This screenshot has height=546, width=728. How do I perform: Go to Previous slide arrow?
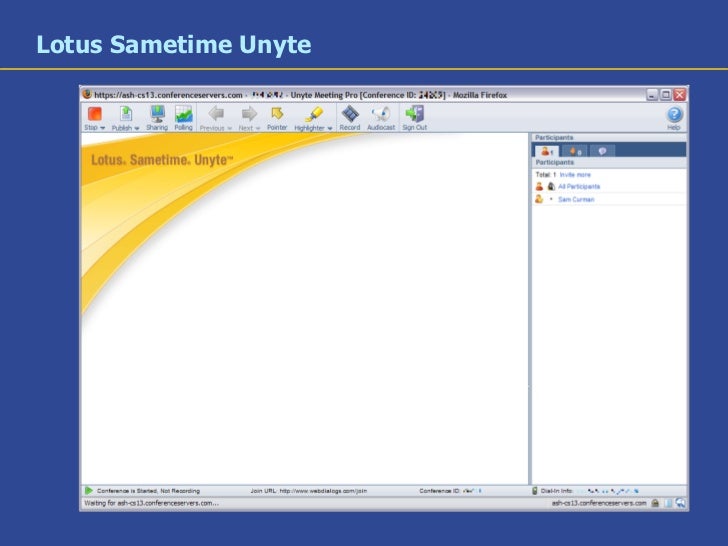(x=216, y=114)
